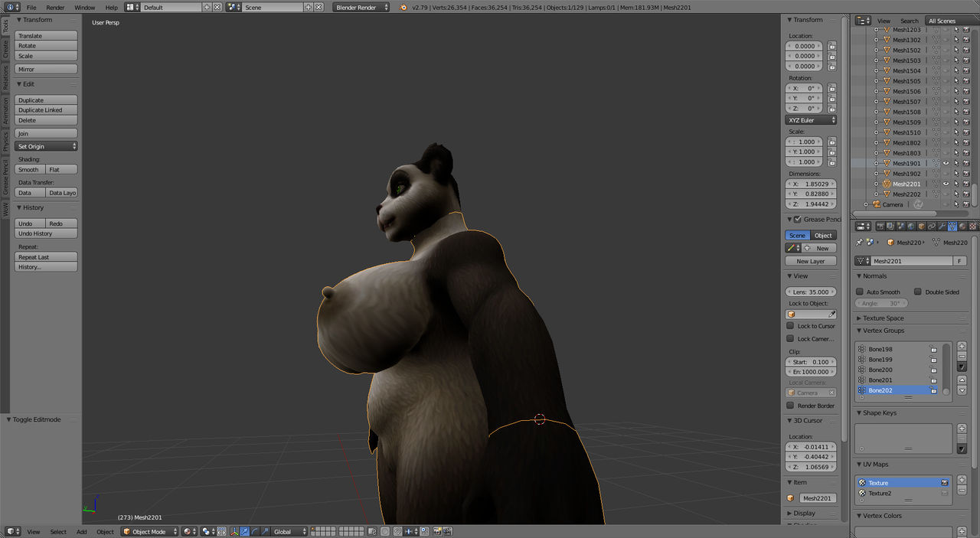The width and height of the screenshot is (980, 538).
Task: Collapse the Vertex Groups panel
Action: coord(884,331)
